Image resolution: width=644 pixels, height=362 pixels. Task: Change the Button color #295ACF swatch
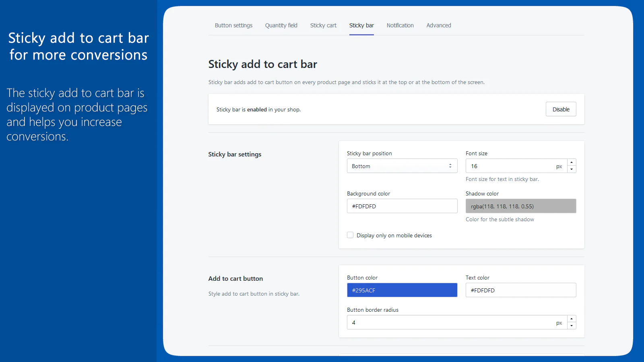pyautogui.click(x=402, y=290)
